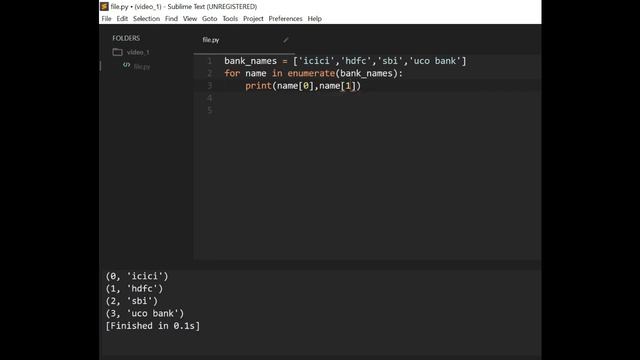Screen dimensions: 640x360
Task: Click line number 3 in the gutter
Action: 210,86
